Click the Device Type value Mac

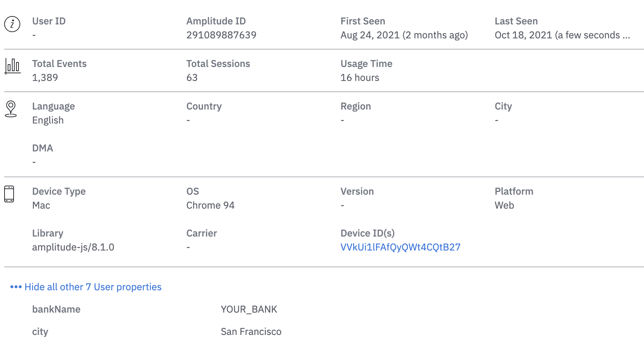click(x=41, y=205)
